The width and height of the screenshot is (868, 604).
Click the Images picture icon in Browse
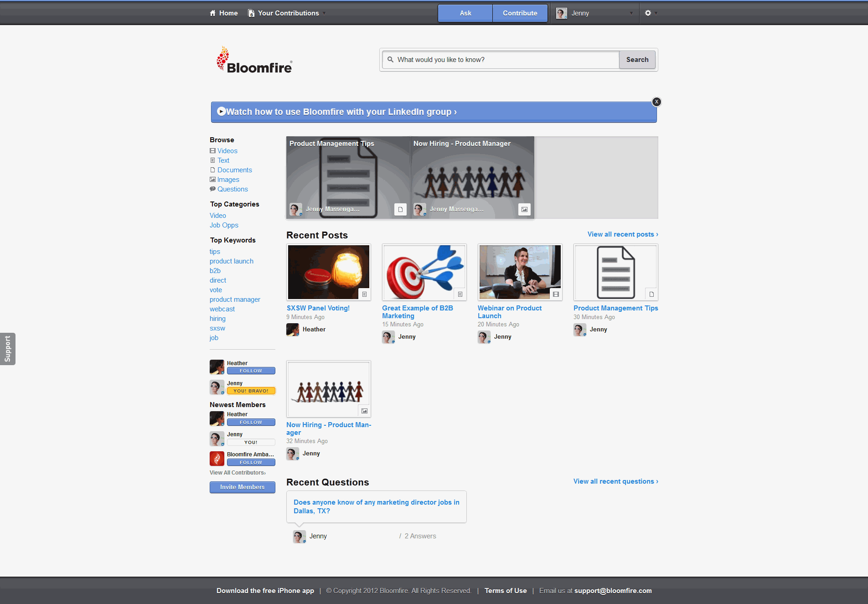(x=212, y=180)
